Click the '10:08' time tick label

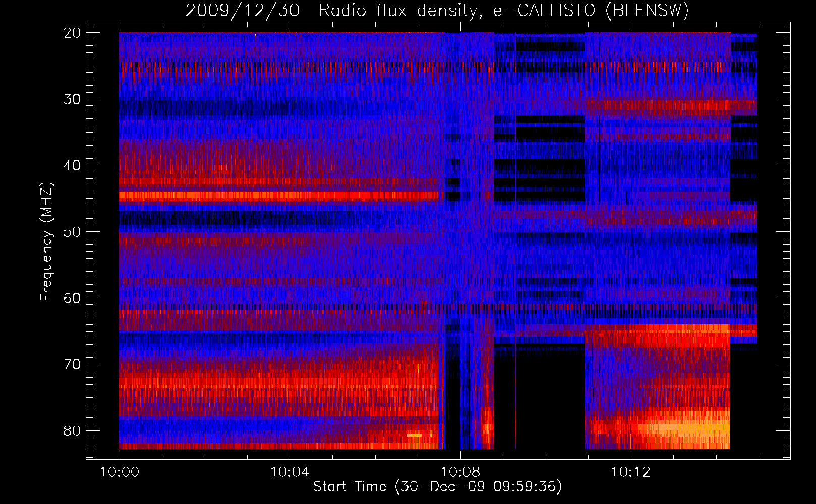460,472
